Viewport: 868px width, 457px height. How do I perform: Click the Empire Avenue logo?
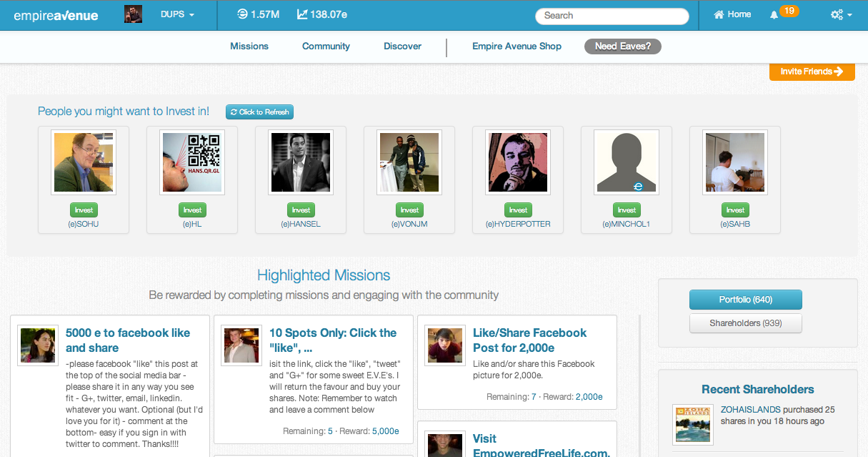pos(55,15)
